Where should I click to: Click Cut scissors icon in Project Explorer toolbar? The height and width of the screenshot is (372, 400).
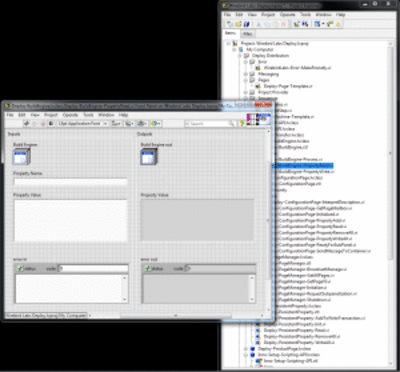coord(259,24)
